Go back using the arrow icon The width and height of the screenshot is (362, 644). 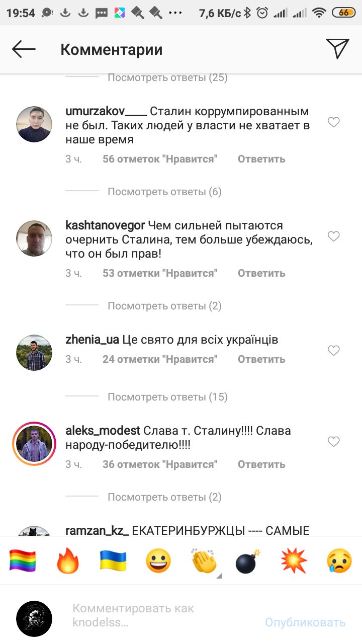[24, 49]
